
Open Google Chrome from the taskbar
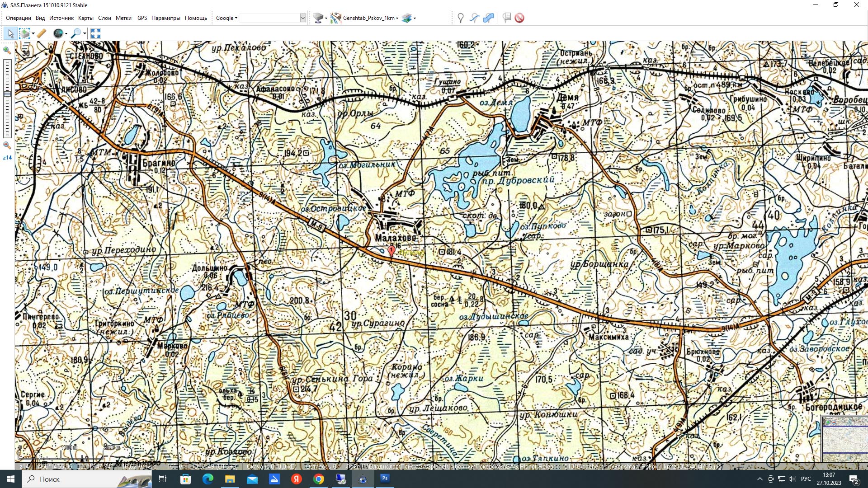[319, 479]
